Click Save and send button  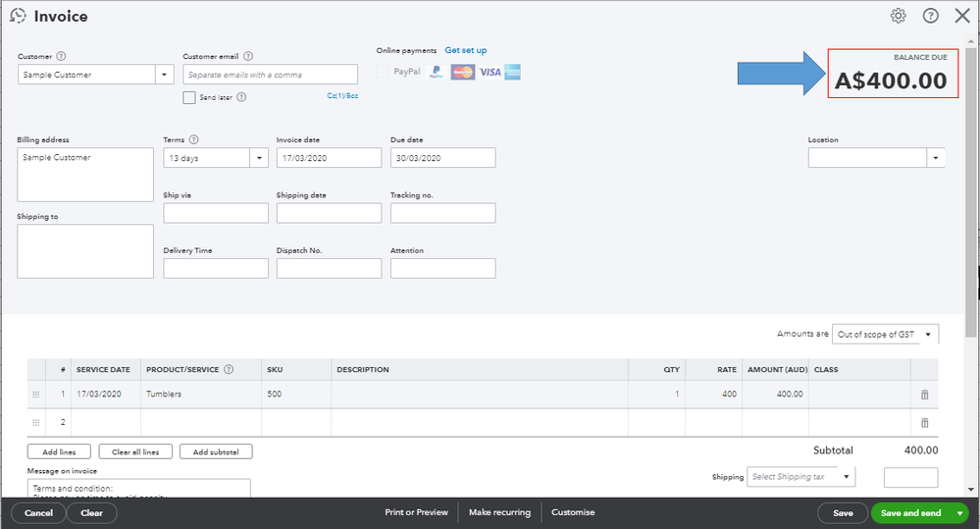910,512
